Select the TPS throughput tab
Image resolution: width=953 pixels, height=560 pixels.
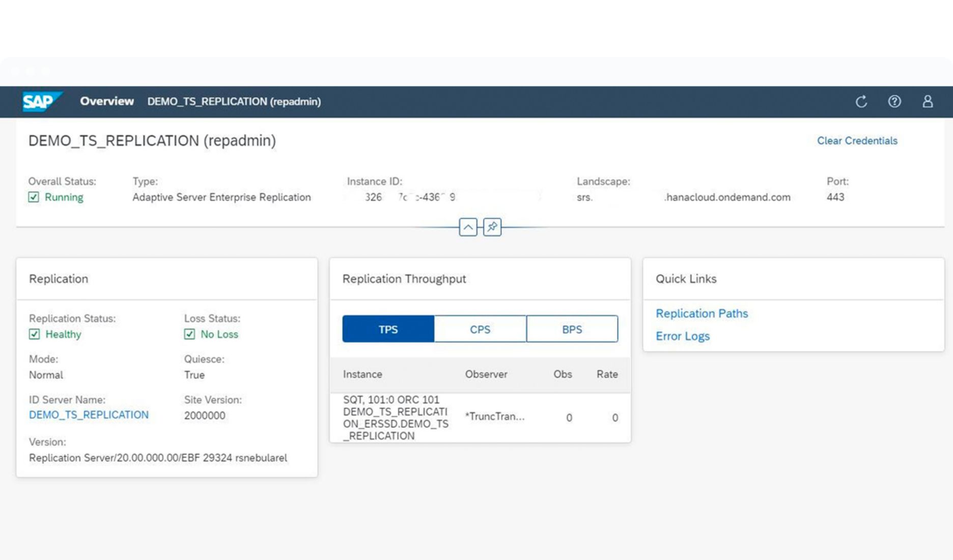tap(388, 329)
